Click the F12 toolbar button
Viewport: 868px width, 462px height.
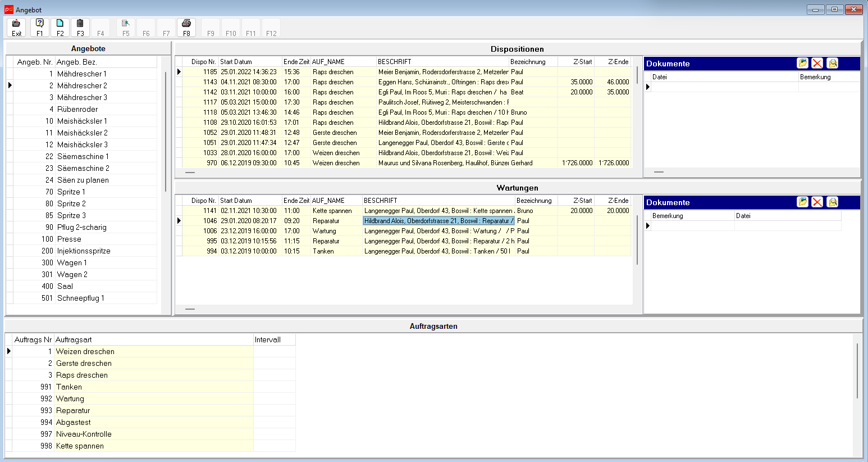click(271, 28)
